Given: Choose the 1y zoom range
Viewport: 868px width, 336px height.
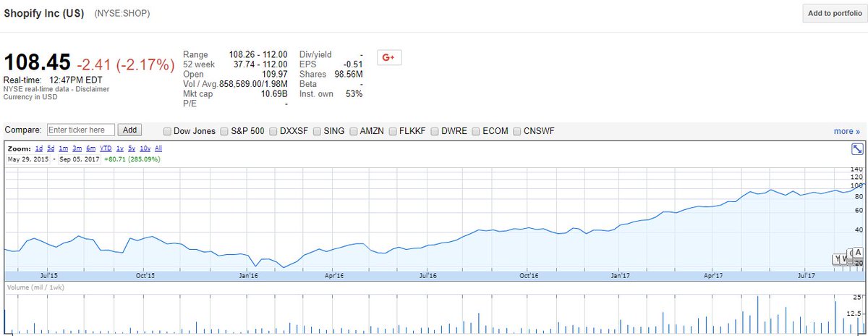Looking at the screenshot, I should pos(120,148).
